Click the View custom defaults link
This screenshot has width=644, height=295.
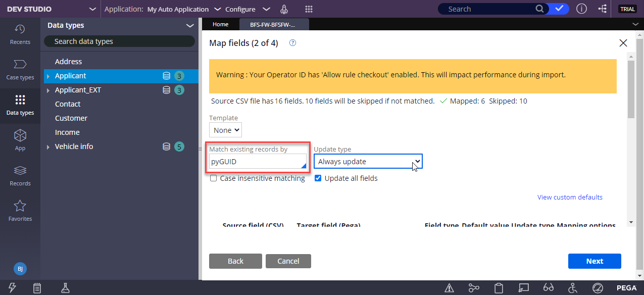pos(570,197)
